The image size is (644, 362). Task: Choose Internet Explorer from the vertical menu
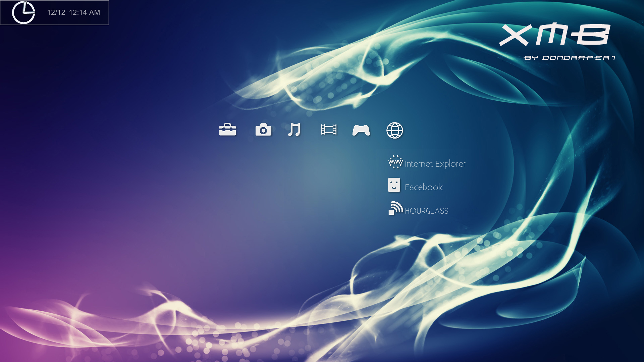point(435,163)
